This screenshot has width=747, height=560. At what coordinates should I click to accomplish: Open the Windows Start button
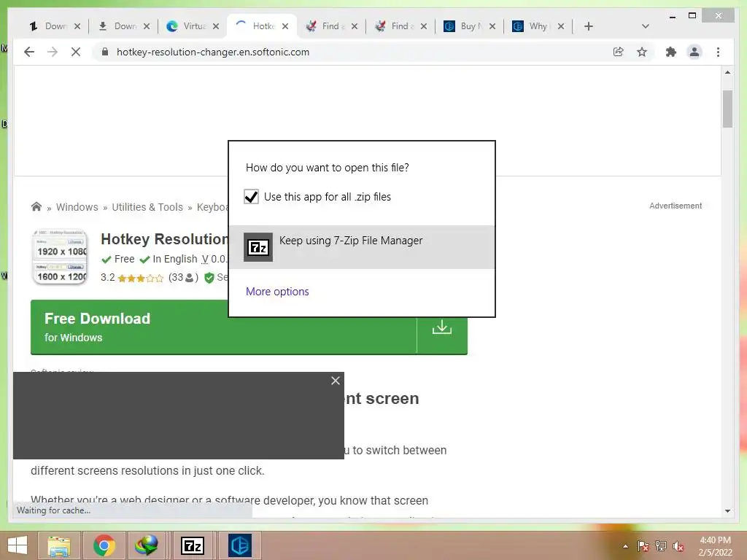pos(18,545)
